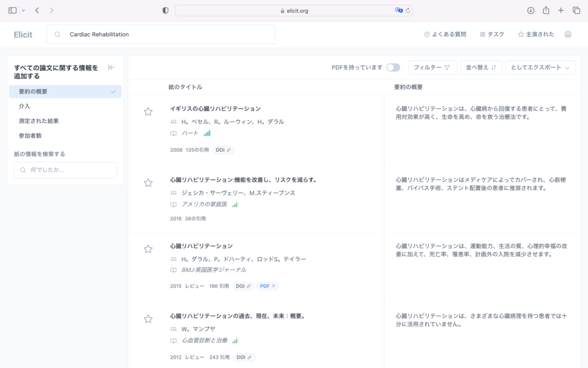Click the citation bar chart next to ハート
Screen dimensions: 588x368
(207, 133)
